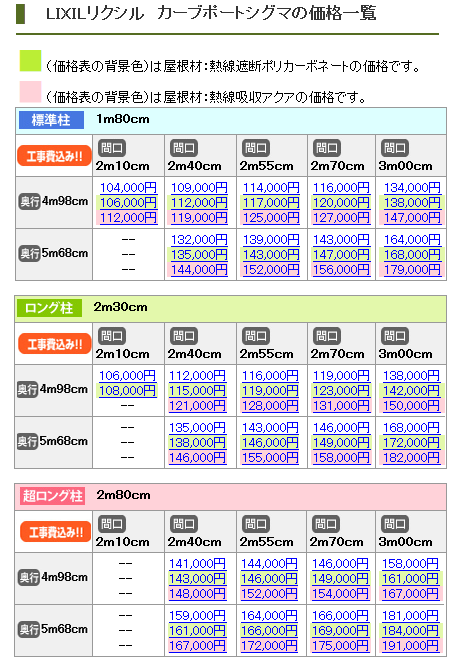Open the 159,000円 price link
The height and width of the screenshot is (665, 450).
pos(197,615)
